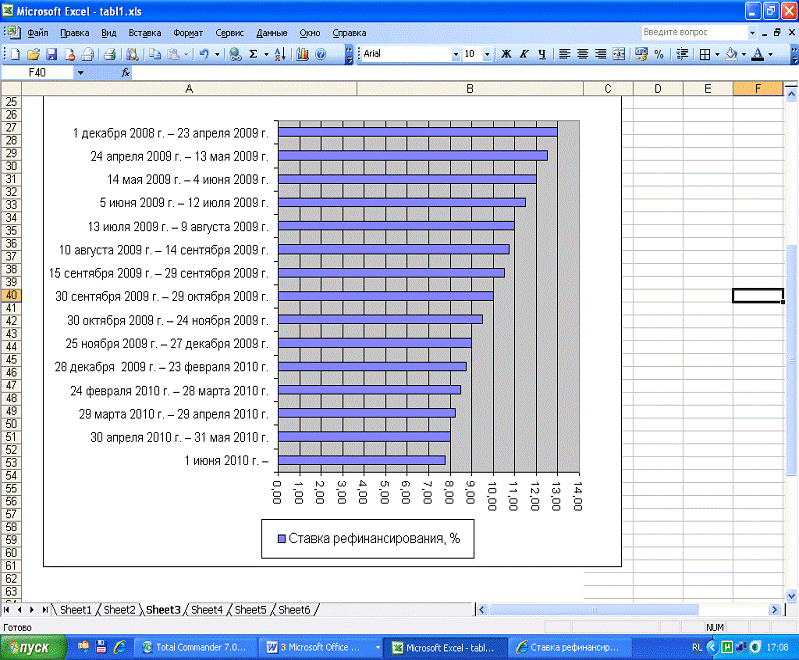The width and height of the screenshot is (799, 660).
Task: Apply the Percent Style format icon
Action: pyautogui.click(x=659, y=54)
